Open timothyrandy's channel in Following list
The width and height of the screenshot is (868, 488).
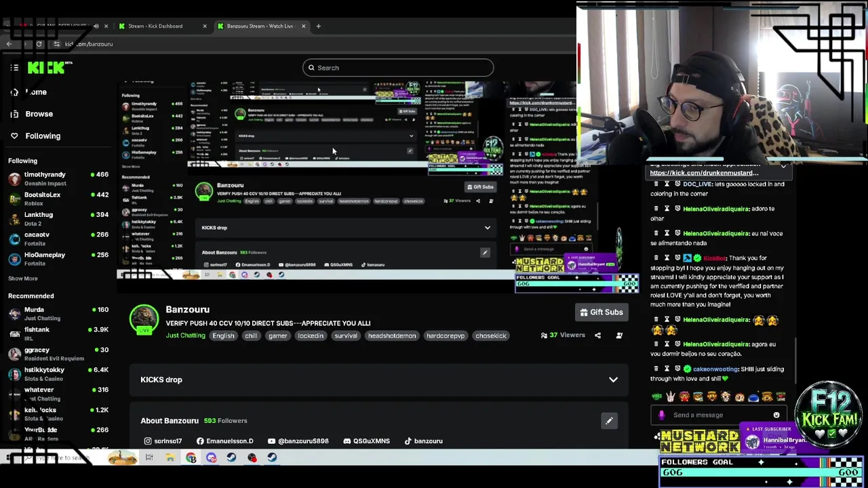pyautogui.click(x=58, y=178)
